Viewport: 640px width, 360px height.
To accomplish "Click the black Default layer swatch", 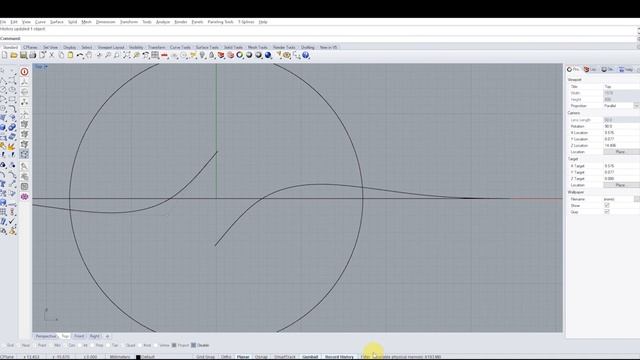I will [x=138, y=357].
